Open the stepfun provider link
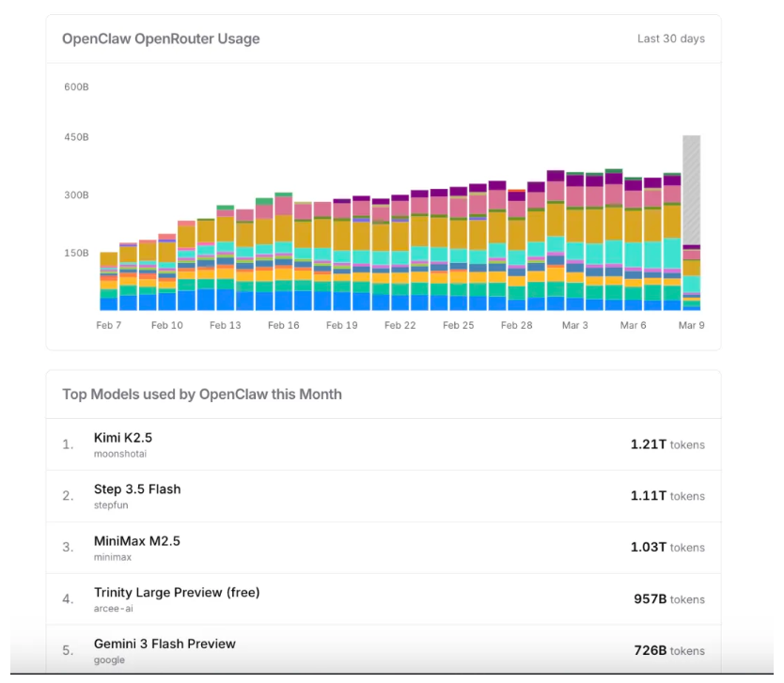This screenshot has width=784, height=683. [x=113, y=505]
